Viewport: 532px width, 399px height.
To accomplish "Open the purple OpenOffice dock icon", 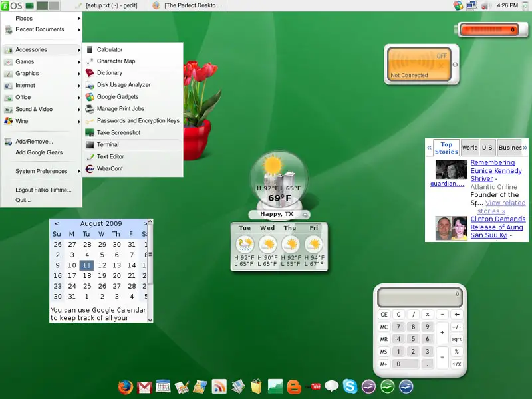I will click(x=369, y=386).
